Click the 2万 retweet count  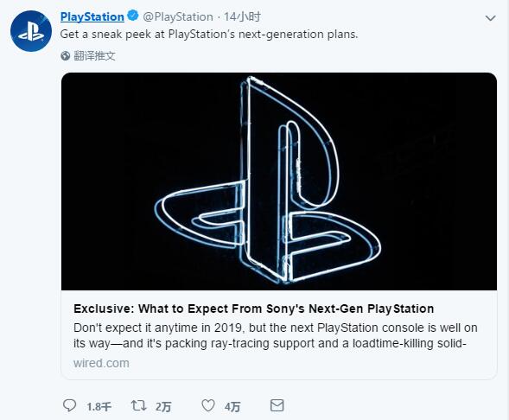(x=163, y=407)
